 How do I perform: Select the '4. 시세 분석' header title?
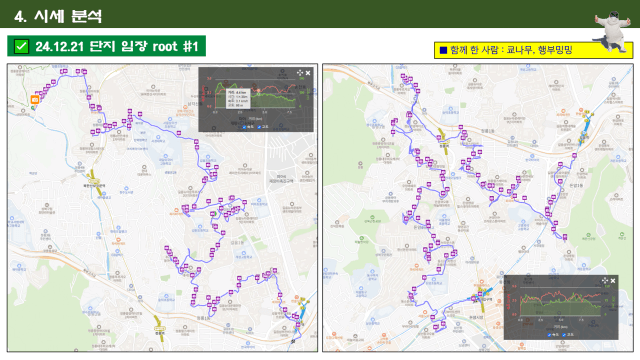(x=58, y=16)
